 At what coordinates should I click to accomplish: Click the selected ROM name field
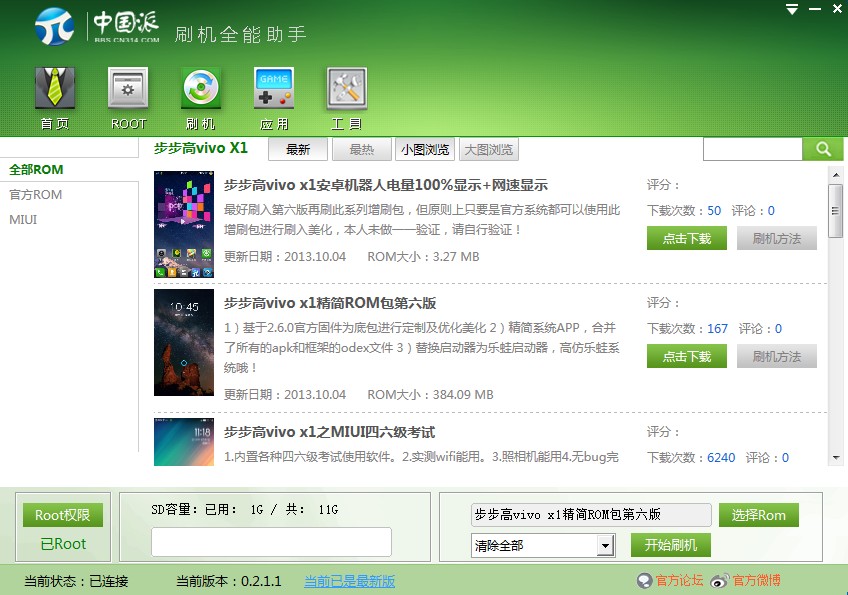591,514
